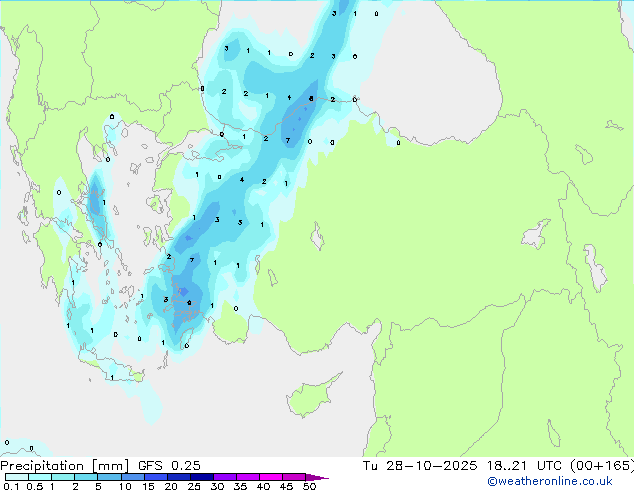Click the 'Precipitation' title text
The height and width of the screenshot is (490, 634).
pos(42,466)
